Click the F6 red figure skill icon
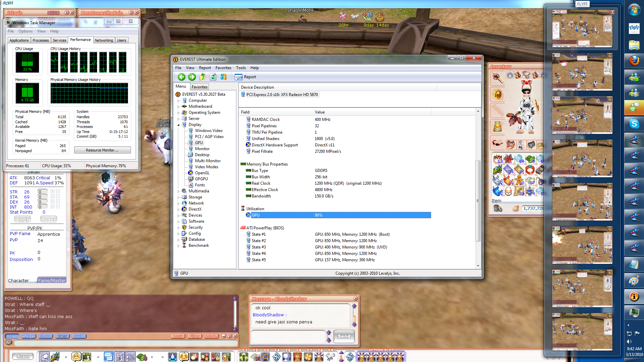644x362 pixels. [x=297, y=357]
